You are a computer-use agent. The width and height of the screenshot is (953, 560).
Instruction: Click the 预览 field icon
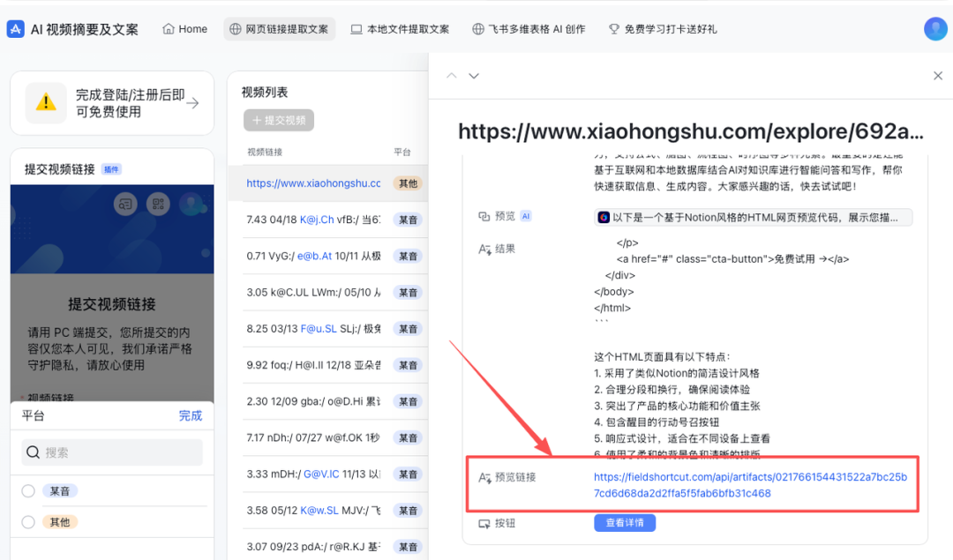coord(484,216)
